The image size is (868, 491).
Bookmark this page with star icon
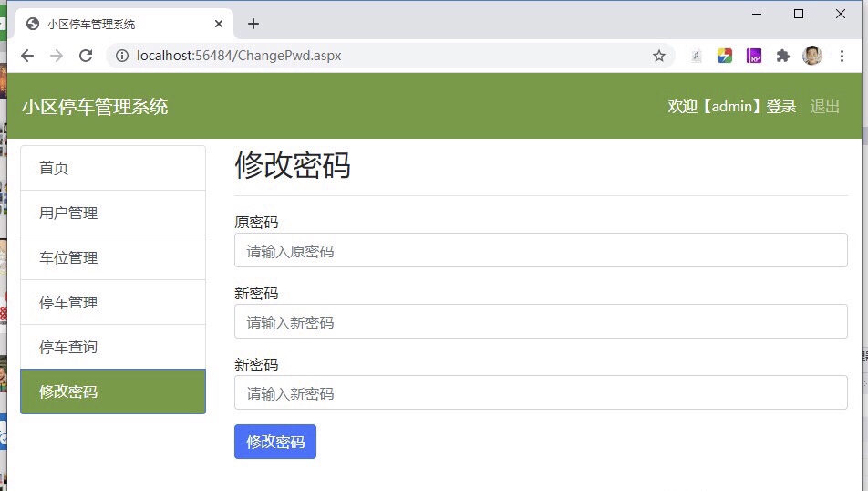coord(658,56)
